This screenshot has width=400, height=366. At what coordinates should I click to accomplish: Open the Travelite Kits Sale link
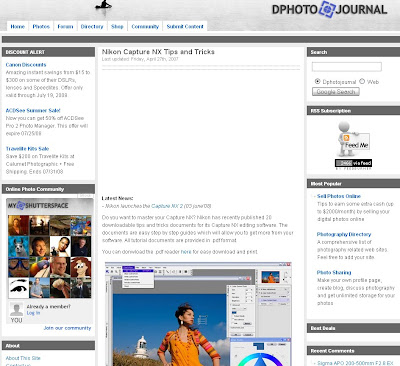pyautogui.click(x=27, y=149)
